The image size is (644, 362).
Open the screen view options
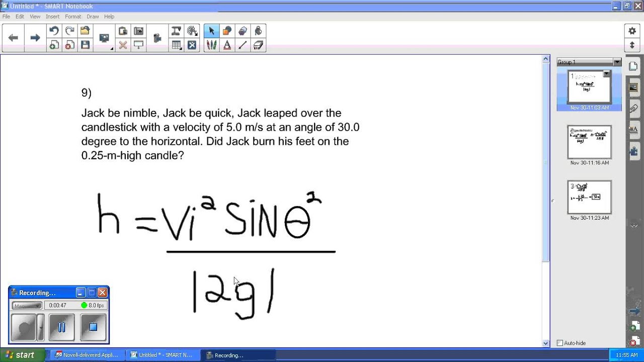coord(104,38)
